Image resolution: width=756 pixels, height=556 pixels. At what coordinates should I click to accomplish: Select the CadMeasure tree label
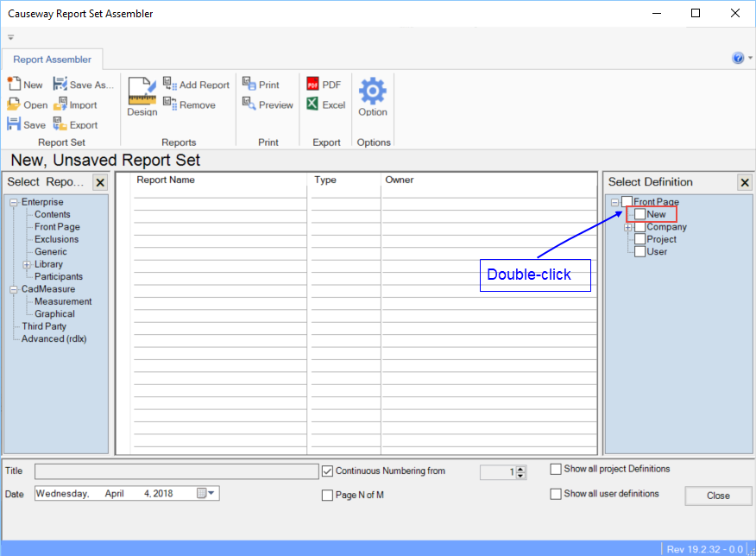point(48,289)
